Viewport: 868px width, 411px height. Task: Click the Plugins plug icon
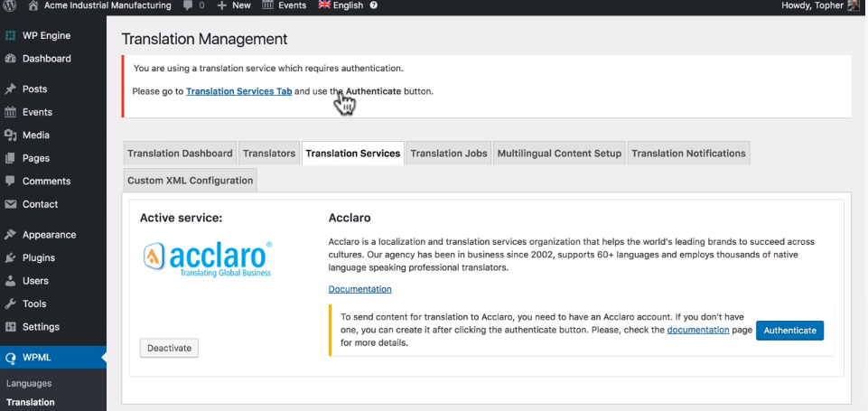10,258
